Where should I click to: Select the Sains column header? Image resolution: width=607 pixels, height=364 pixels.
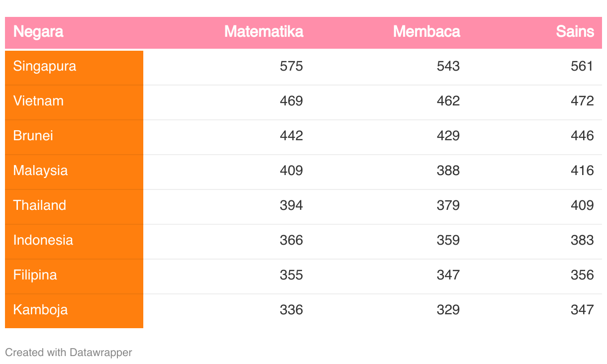click(575, 32)
